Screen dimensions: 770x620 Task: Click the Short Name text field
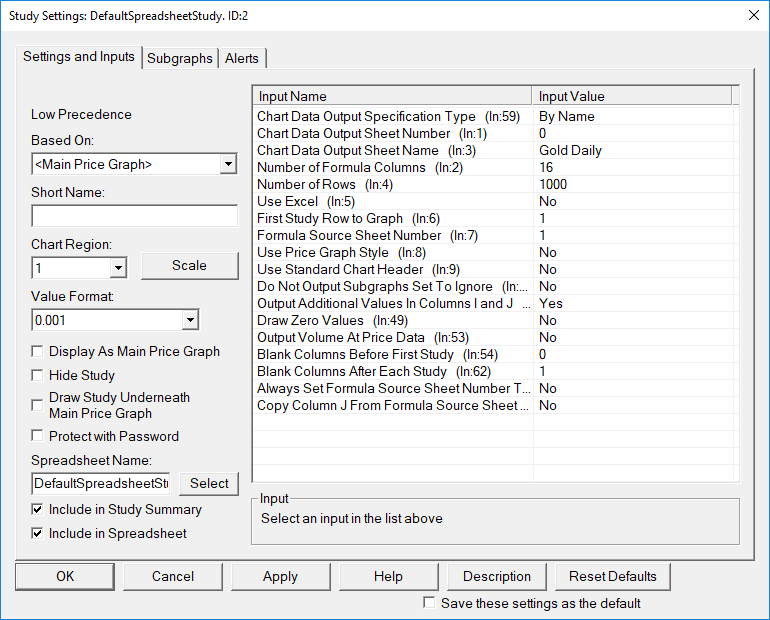pos(134,216)
